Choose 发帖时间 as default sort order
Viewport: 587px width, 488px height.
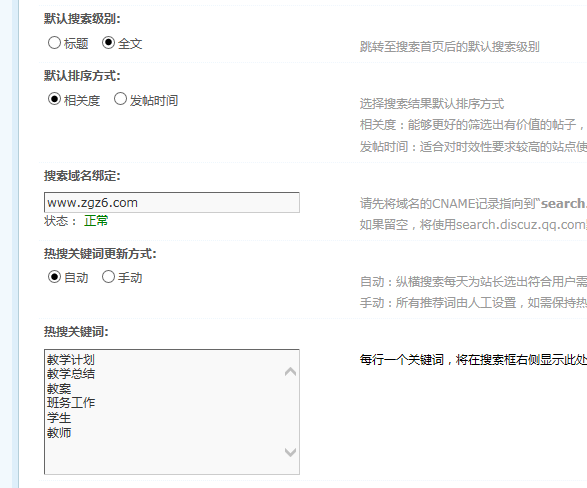tap(120, 99)
